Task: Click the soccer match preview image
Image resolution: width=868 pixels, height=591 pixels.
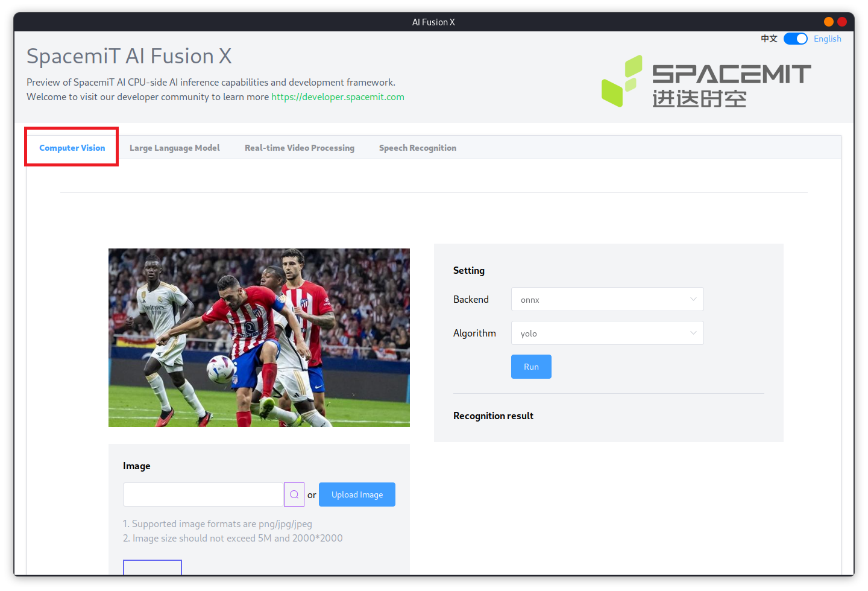Action: pyautogui.click(x=259, y=338)
